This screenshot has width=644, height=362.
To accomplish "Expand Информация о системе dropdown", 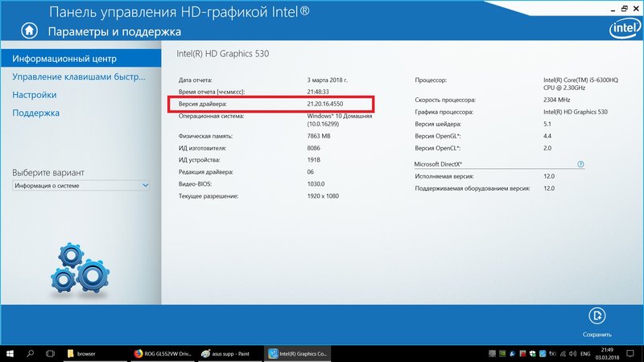I will tap(81, 186).
